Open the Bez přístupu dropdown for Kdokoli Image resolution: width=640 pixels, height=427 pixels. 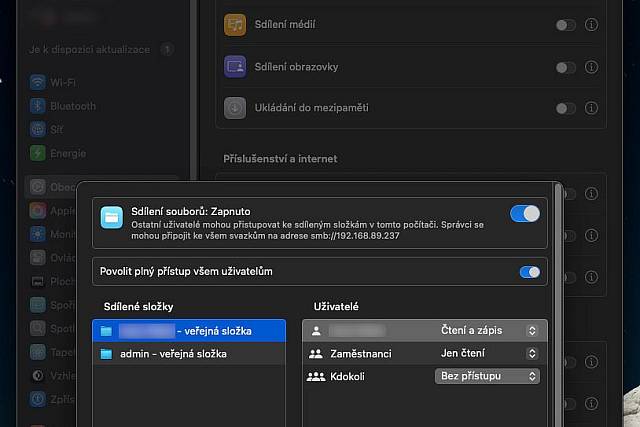[x=487, y=376]
